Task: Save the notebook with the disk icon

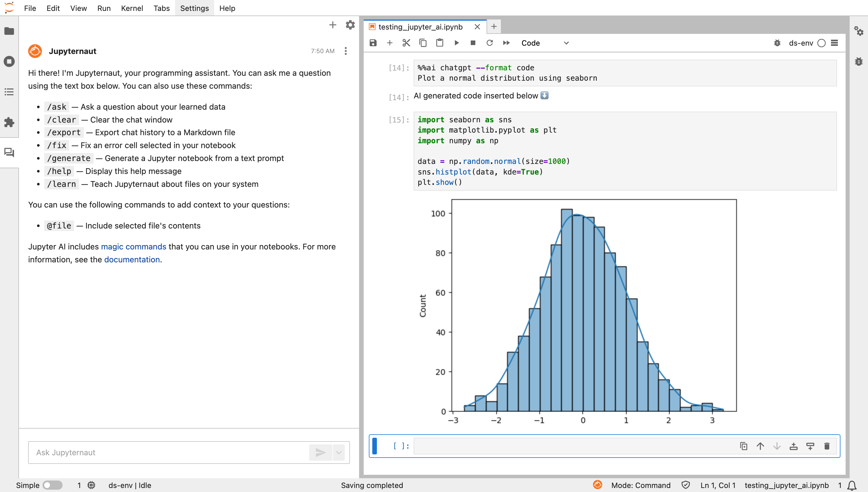Action: (x=373, y=43)
